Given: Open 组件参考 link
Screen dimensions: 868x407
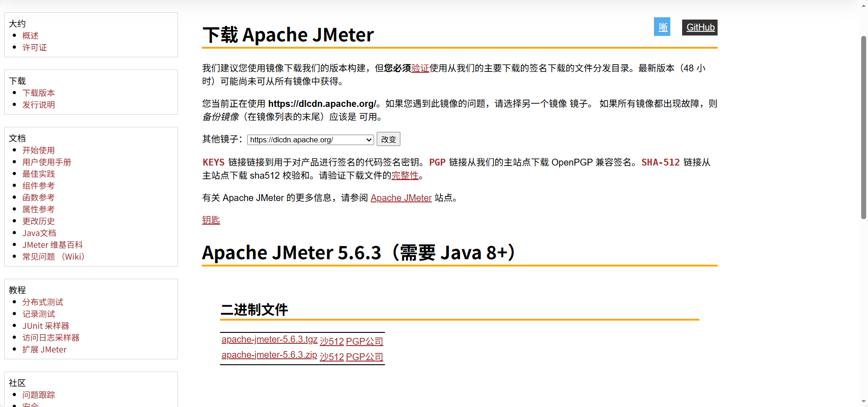Looking at the screenshot, I should point(39,186).
